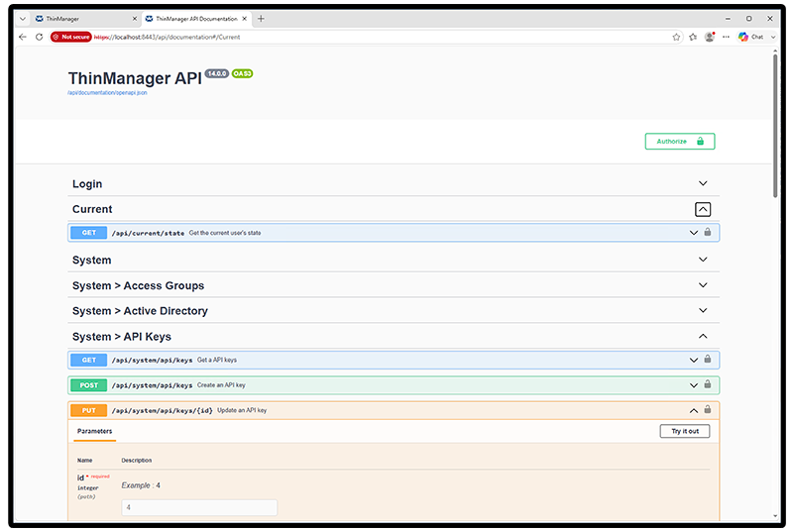Screen dimensions: 793x532
Task: Expand the GET /api/current/state operation chevron
Action: pos(693,233)
